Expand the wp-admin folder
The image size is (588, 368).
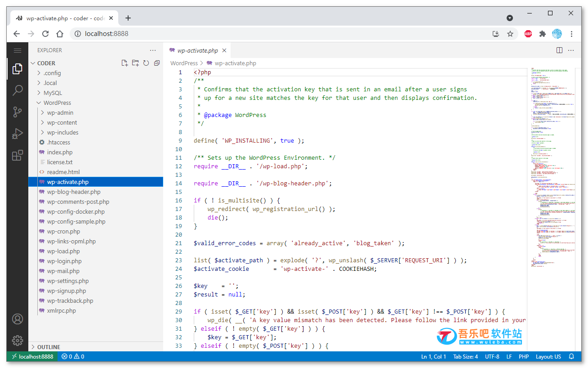(96, 112)
